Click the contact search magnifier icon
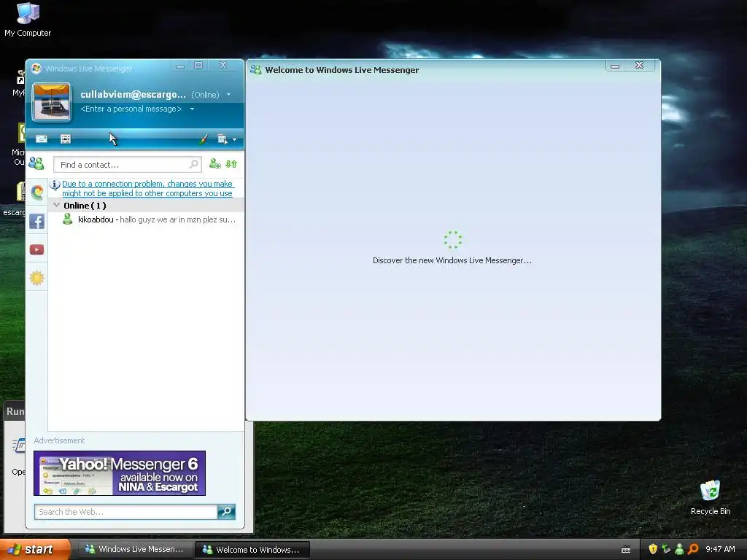The height and width of the screenshot is (560, 747). tap(193, 164)
